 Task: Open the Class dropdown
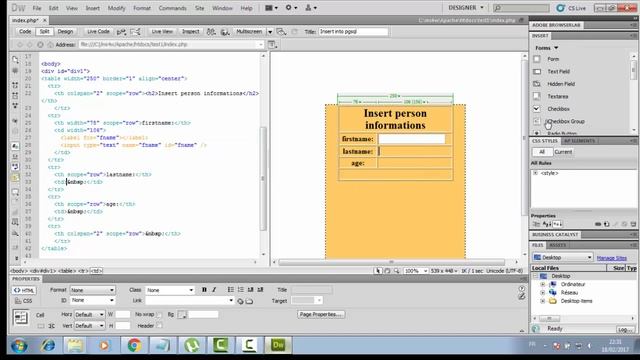point(169,290)
